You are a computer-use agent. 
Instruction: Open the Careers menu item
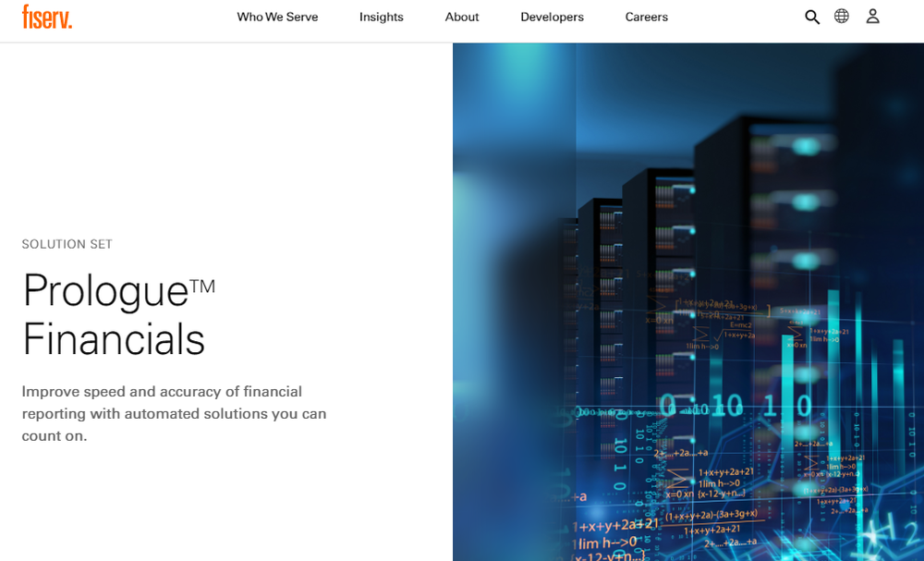coord(647,17)
